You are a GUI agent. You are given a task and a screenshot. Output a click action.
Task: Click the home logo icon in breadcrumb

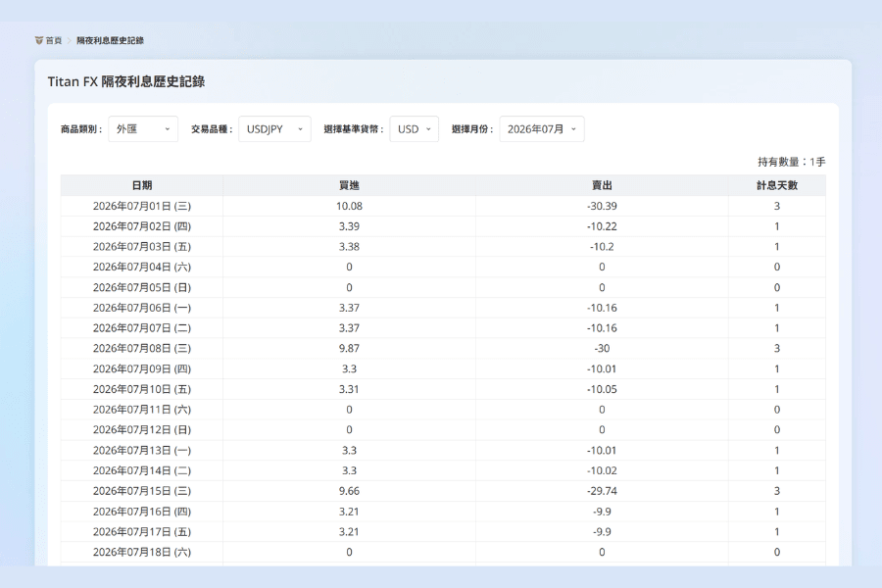point(39,40)
